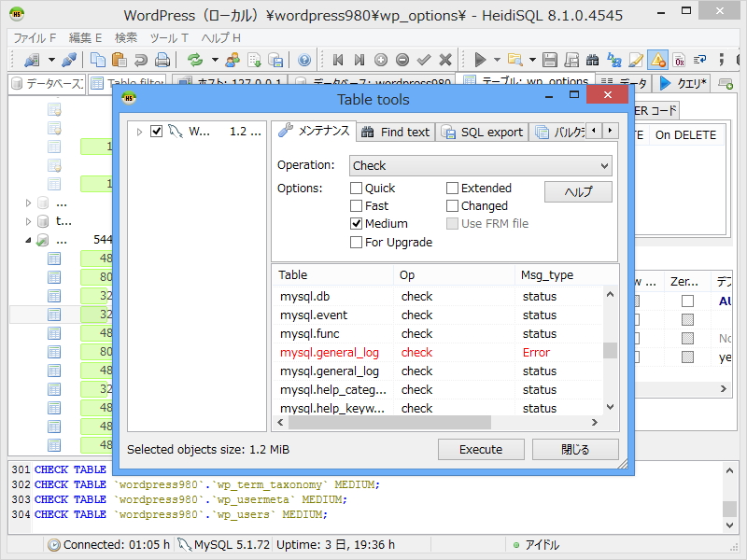This screenshot has width=747, height=560.
Task: Open the refresh dropdown arrow
Action: pyautogui.click(x=215, y=60)
